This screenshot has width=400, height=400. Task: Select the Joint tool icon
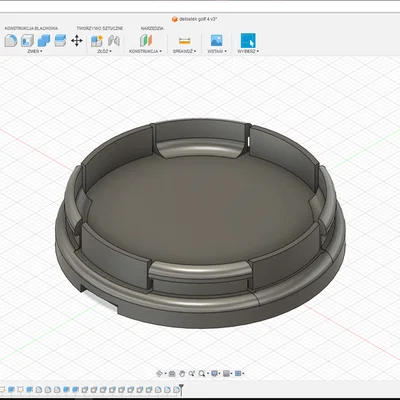(114, 41)
